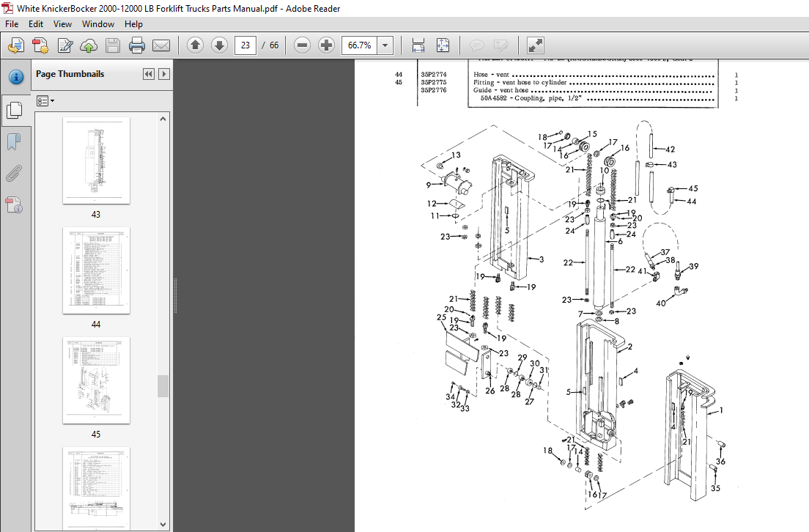Click the highlight text tool icon
The height and width of the screenshot is (532, 809).
(501, 45)
